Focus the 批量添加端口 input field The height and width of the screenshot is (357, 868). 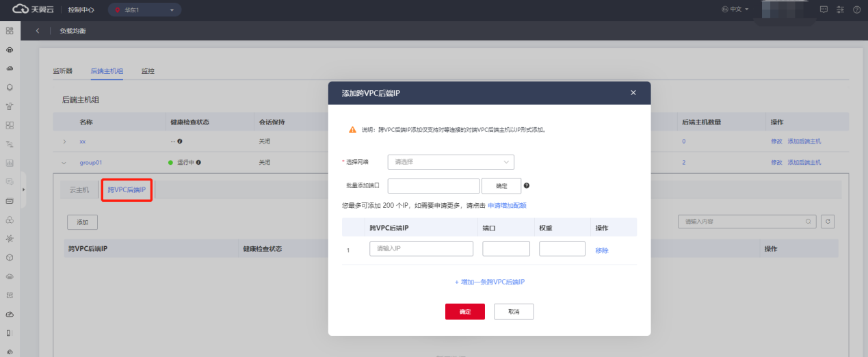[x=434, y=185]
